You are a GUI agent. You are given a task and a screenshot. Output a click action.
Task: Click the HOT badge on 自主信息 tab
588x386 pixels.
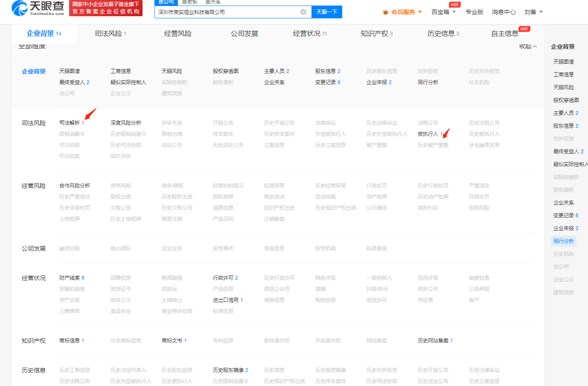(x=524, y=29)
